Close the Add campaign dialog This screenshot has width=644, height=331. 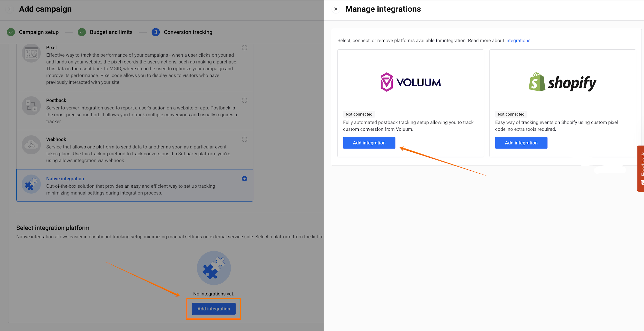(9, 9)
